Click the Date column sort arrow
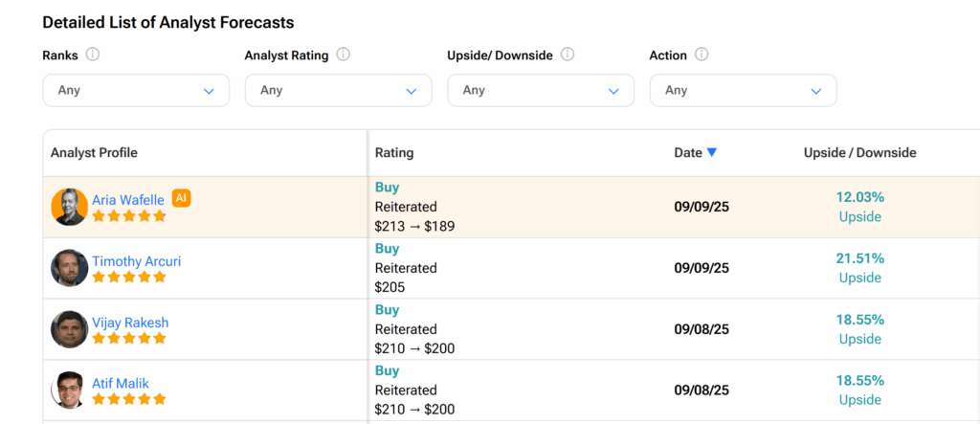 point(711,152)
